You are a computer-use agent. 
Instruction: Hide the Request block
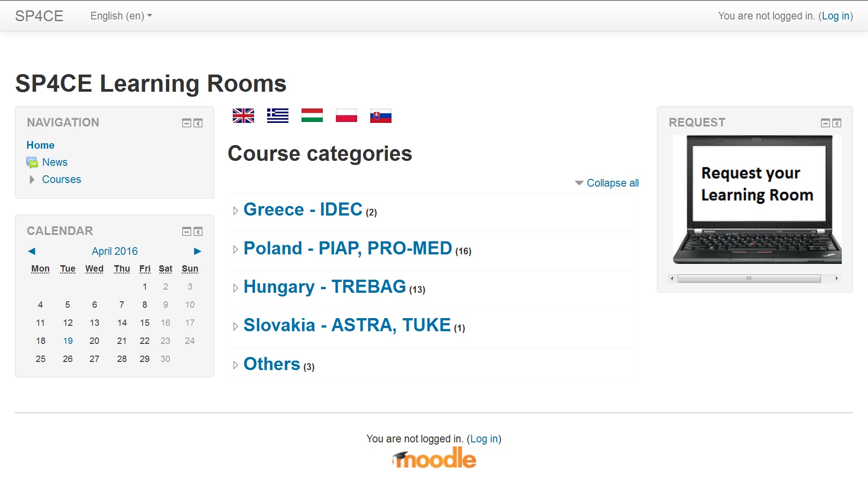(825, 123)
